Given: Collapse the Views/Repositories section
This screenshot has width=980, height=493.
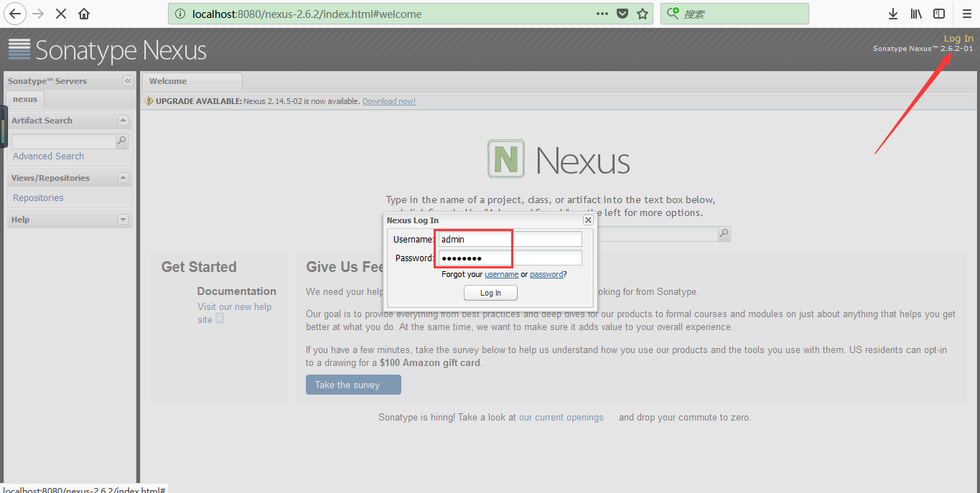Looking at the screenshot, I should pyautogui.click(x=123, y=178).
